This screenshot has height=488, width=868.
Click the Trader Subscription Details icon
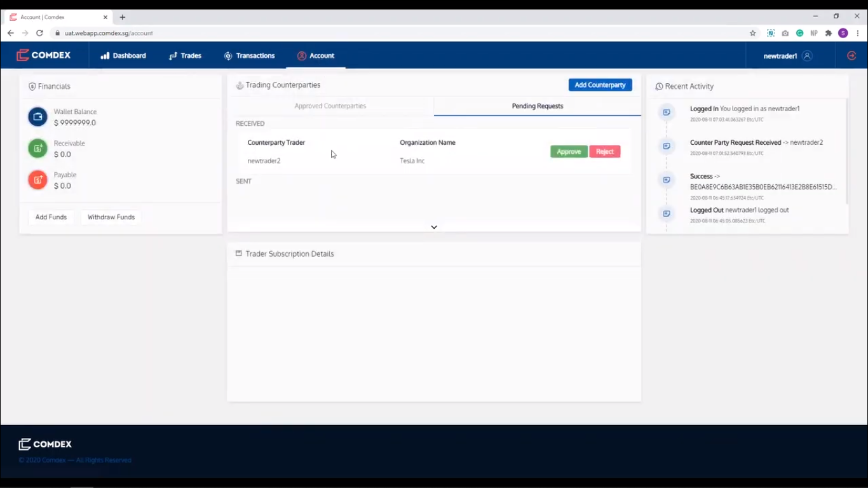[x=239, y=254]
